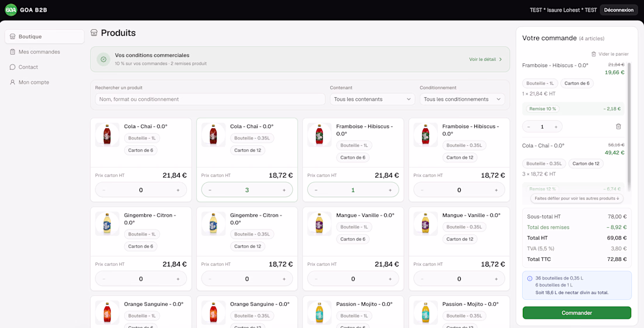Screen dimensions: 644x328
Task: Click Mangue Vanille 1L bottle image
Action: click(x=320, y=224)
